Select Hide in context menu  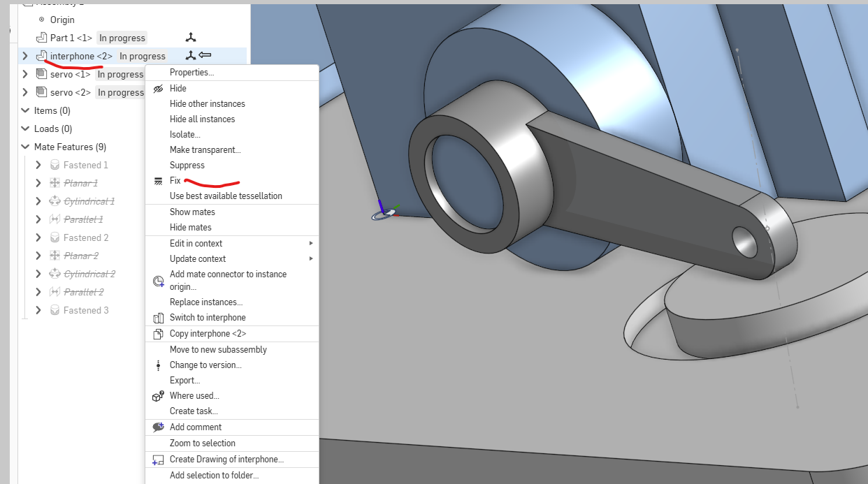[178, 89]
